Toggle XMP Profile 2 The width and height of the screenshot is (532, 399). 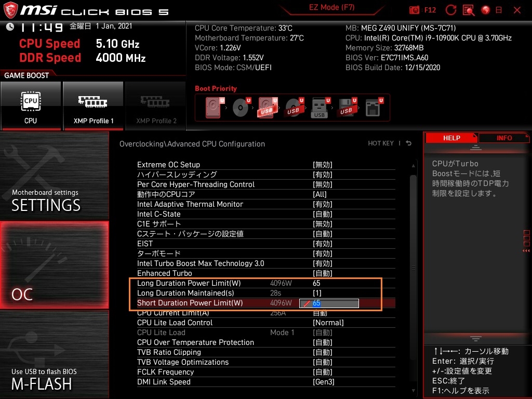(x=156, y=106)
